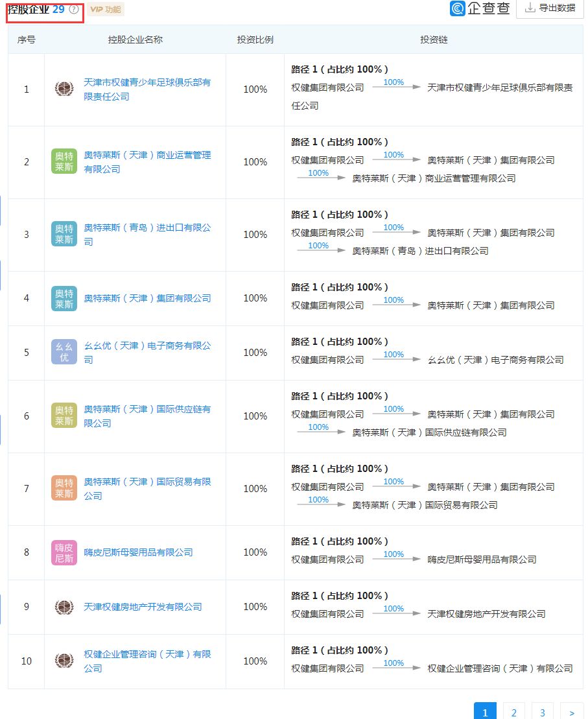Open 权健企业管理咨询（天津）有限公司 name link

(x=147, y=661)
